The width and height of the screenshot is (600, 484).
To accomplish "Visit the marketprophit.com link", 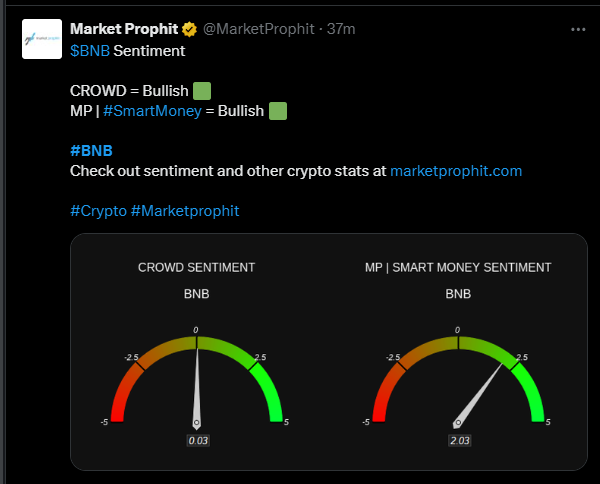I will (x=456, y=171).
